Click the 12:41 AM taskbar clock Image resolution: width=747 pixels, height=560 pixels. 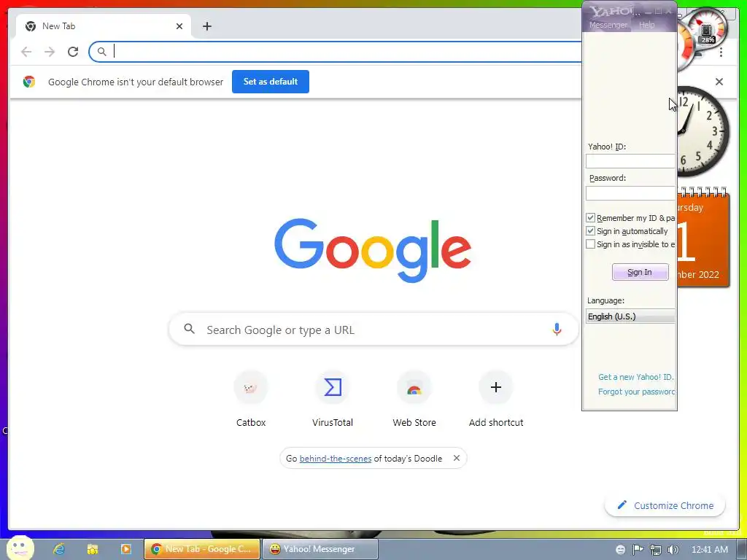709,550
